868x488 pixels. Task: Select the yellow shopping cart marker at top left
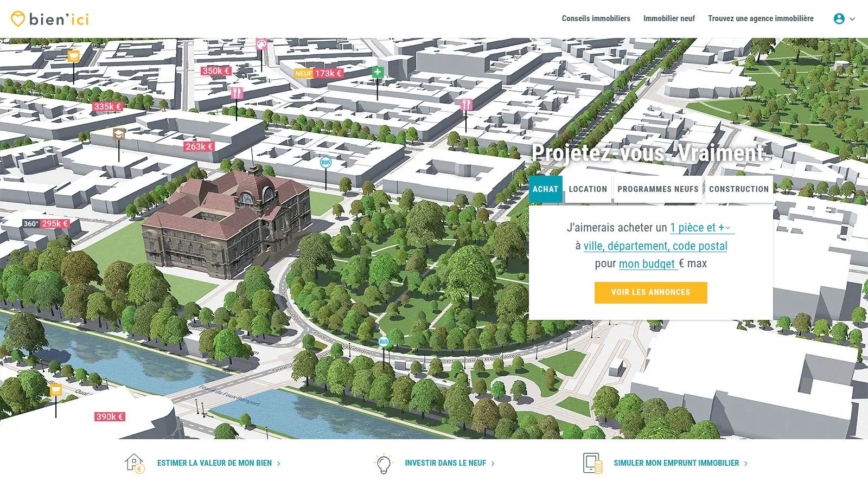74,56
